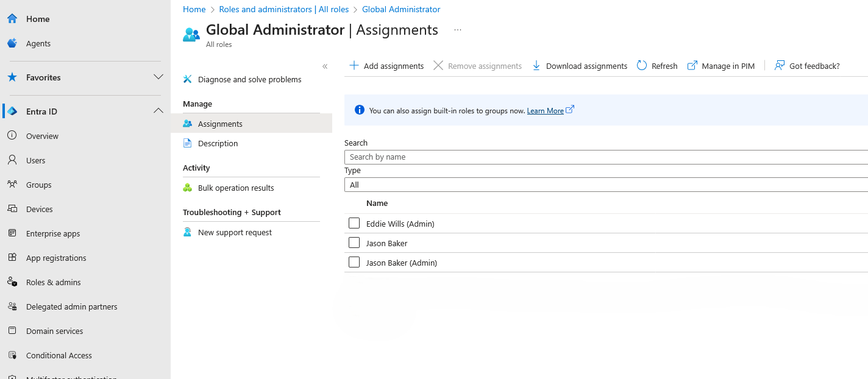Click the Got feedback icon
The height and width of the screenshot is (379, 868).
(x=780, y=66)
